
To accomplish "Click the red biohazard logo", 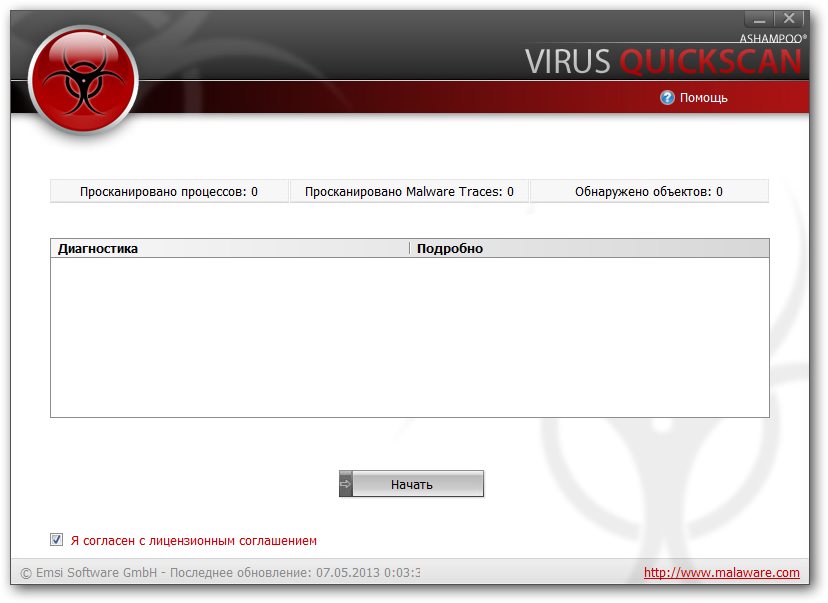I will coord(83,80).
